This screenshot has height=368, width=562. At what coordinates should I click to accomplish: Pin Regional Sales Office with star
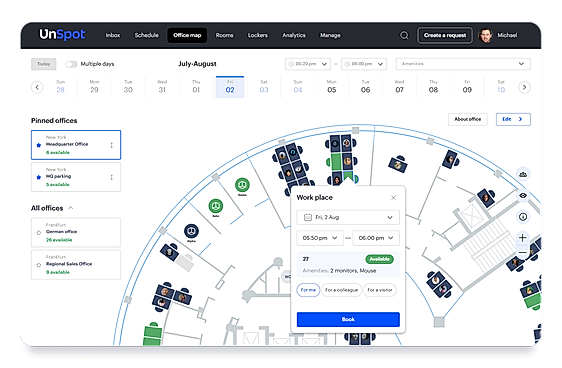[39, 265]
